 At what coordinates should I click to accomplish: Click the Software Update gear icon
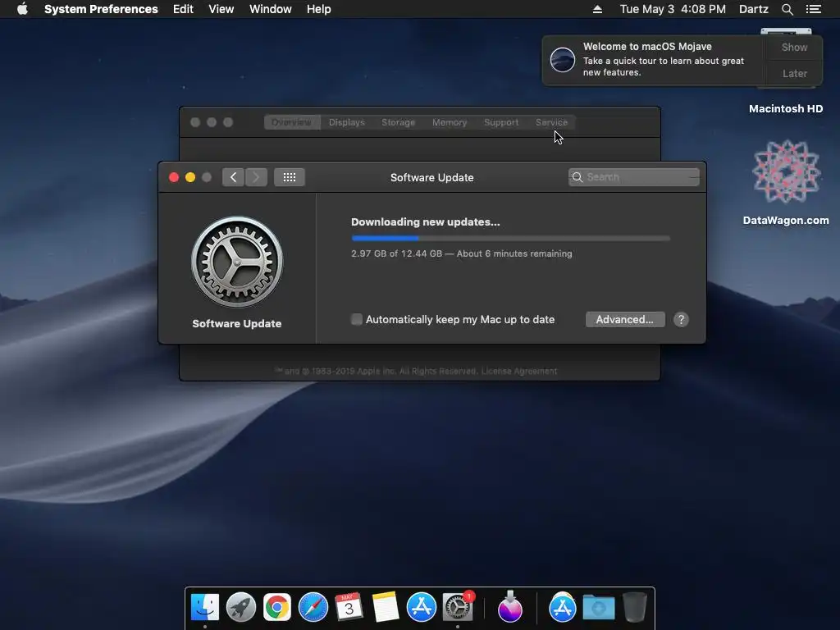click(237, 262)
